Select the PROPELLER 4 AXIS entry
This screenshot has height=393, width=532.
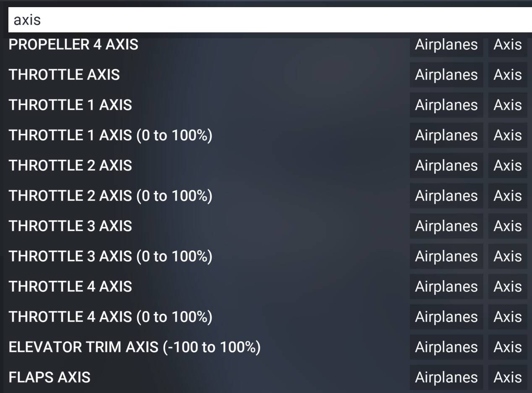[x=73, y=45]
